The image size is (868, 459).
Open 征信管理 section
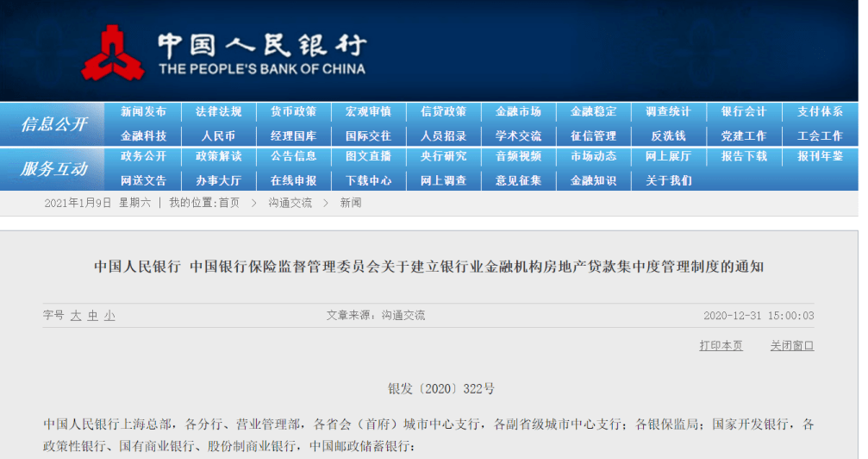tap(593, 135)
